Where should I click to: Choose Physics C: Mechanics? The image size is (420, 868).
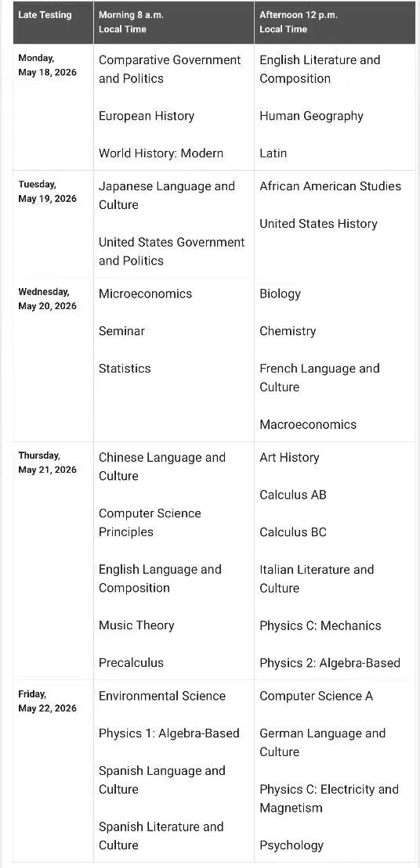click(320, 625)
